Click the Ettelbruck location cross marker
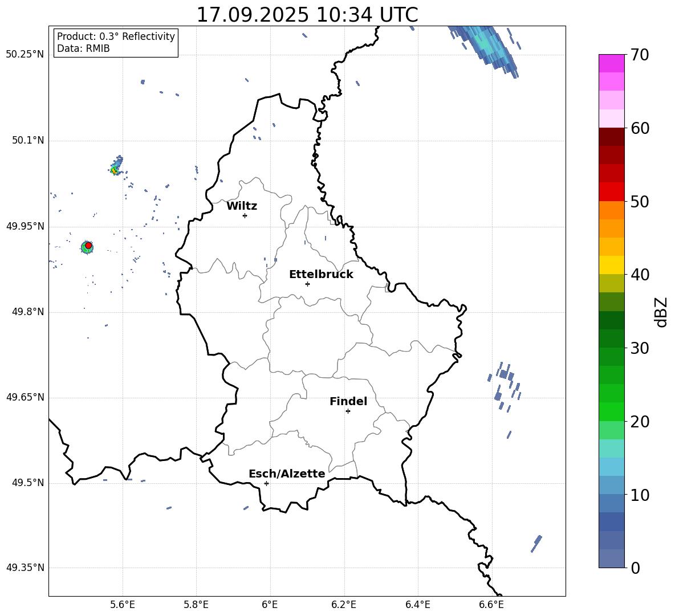 (x=307, y=284)
